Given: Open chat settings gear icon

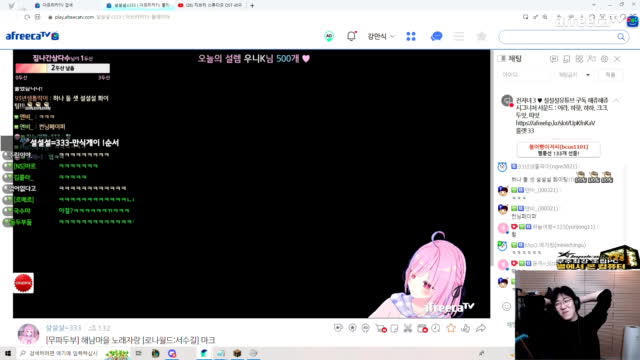Looking at the screenshot, I should click(x=604, y=59).
